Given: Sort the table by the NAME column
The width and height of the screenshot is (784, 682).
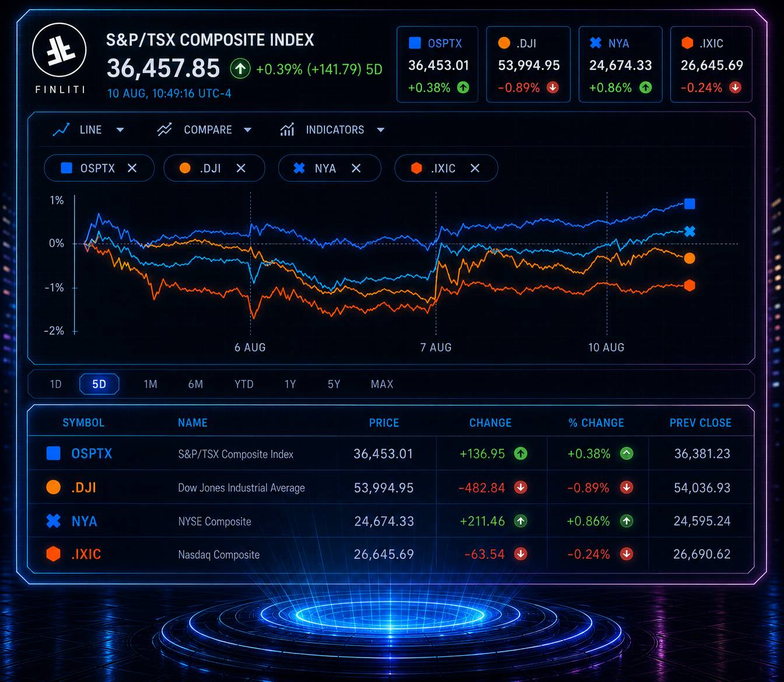Looking at the screenshot, I should point(192,423).
